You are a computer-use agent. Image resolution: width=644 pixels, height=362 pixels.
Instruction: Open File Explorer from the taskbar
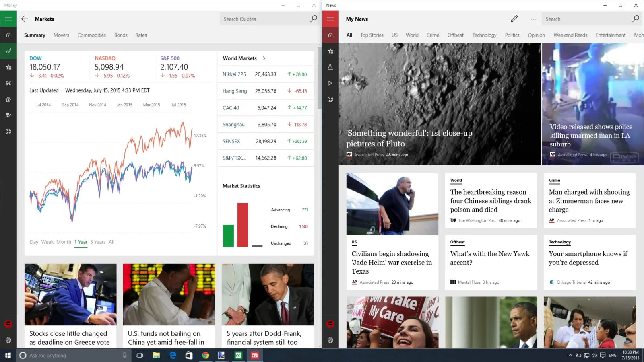(156, 355)
